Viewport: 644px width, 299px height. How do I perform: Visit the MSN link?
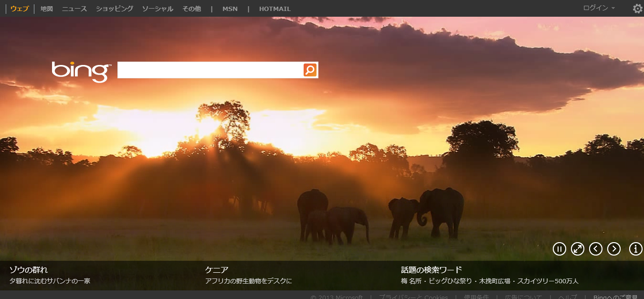click(x=230, y=9)
